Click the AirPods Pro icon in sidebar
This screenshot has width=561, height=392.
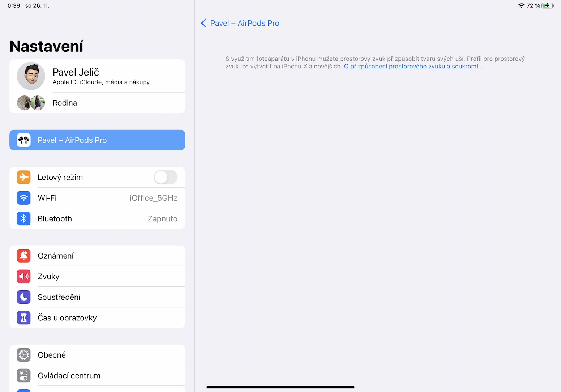(24, 140)
